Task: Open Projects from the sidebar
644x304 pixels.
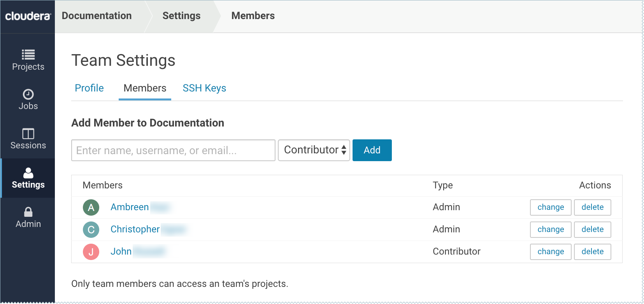Action: (x=28, y=60)
